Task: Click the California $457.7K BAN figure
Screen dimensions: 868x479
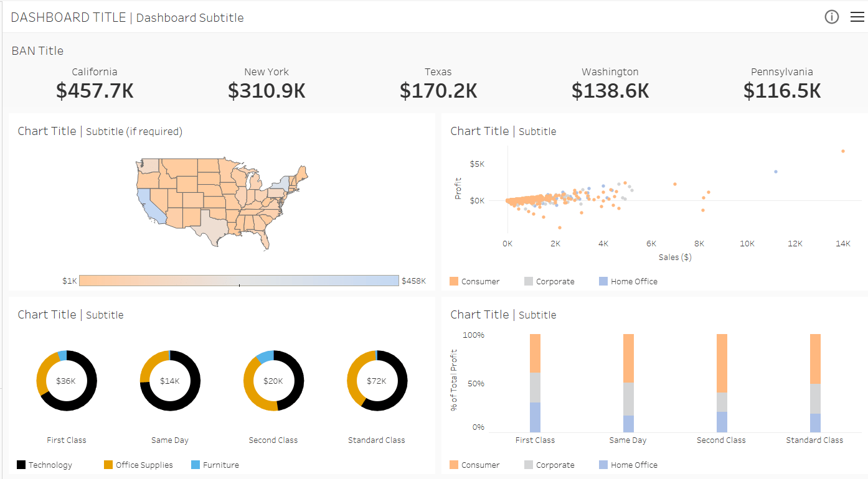Action: point(95,91)
